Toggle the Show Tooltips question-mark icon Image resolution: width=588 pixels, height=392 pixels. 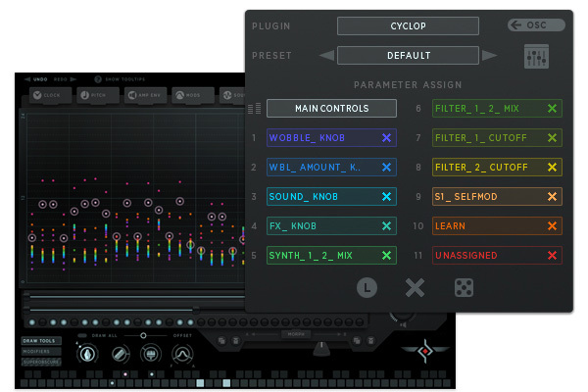point(98,79)
